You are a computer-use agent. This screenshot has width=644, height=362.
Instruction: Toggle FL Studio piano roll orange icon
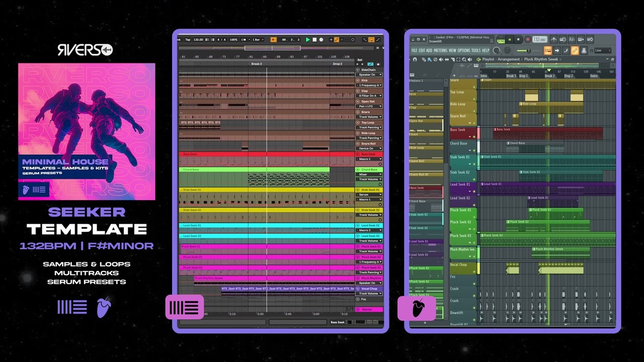548,50
